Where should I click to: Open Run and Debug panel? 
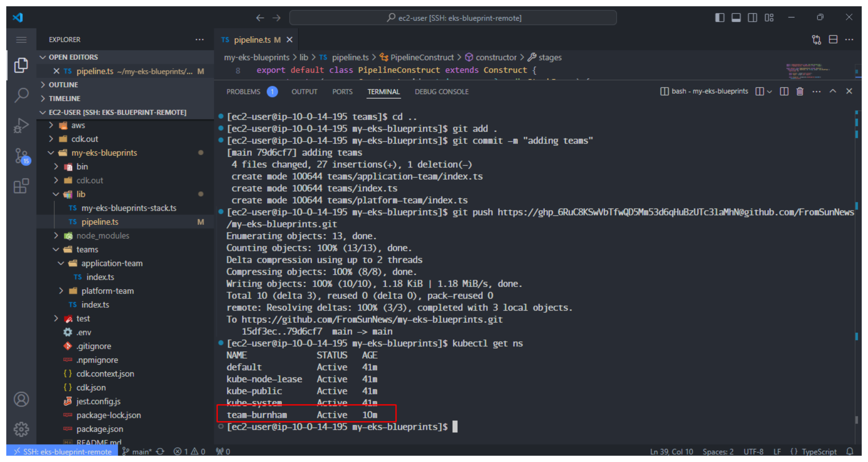click(x=21, y=125)
